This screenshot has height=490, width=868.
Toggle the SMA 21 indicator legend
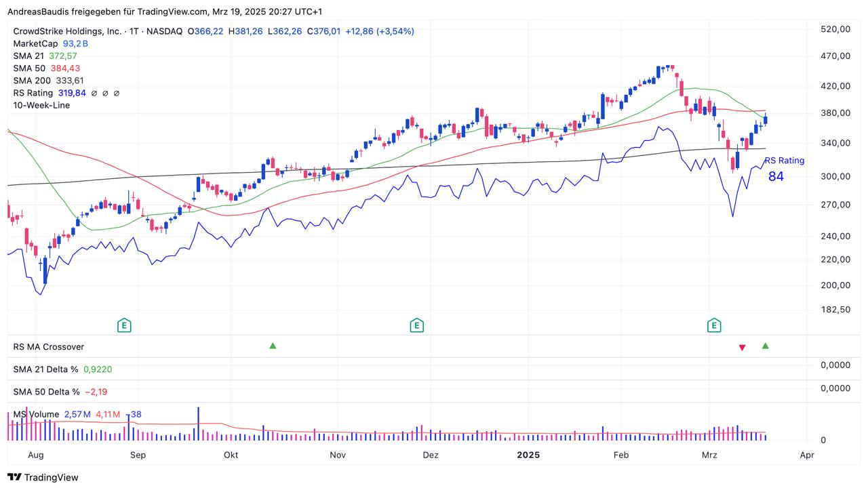click(29, 56)
